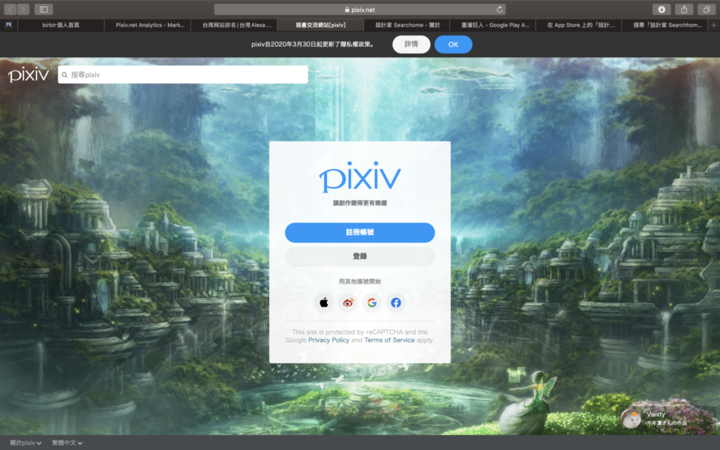The width and height of the screenshot is (720, 450).
Task: Click the 讓創作變得更有樂趣 tagline
Action: (360, 203)
